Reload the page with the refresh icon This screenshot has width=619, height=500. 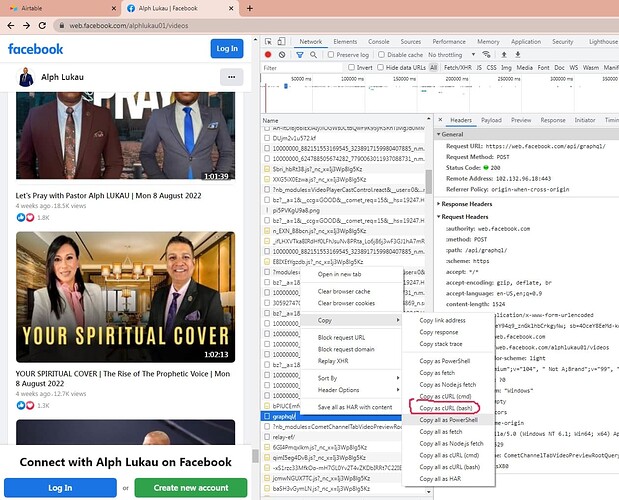(x=42, y=26)
